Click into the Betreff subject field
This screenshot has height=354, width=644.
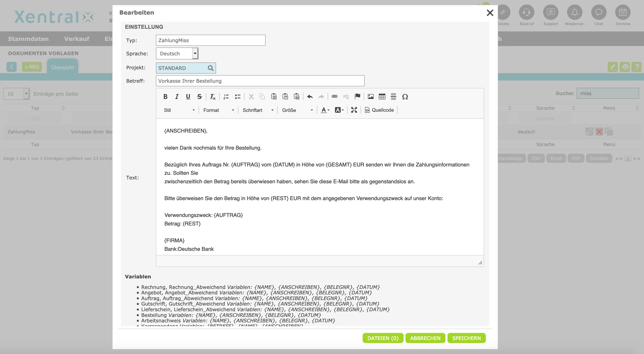260,81
